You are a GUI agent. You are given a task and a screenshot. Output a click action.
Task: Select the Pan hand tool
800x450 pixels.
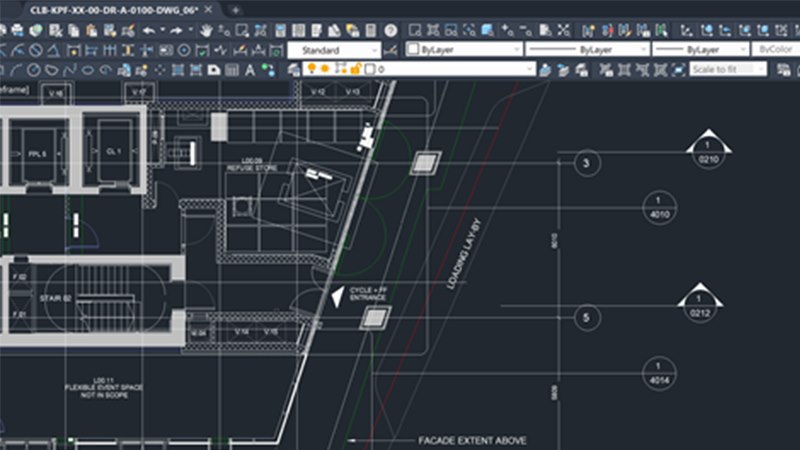pos(206,30)
